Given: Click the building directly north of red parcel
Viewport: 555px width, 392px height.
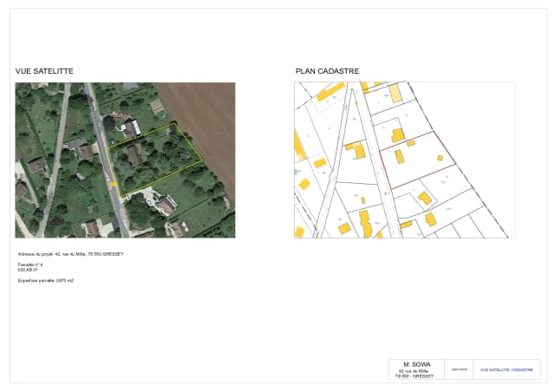Looking at the screenshot, I should pos(397,134).
